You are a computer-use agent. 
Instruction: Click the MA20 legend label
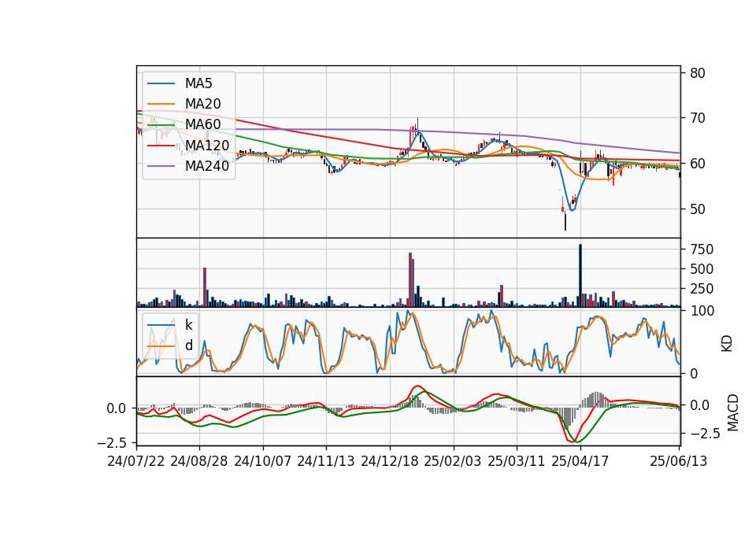coord(202,104)
